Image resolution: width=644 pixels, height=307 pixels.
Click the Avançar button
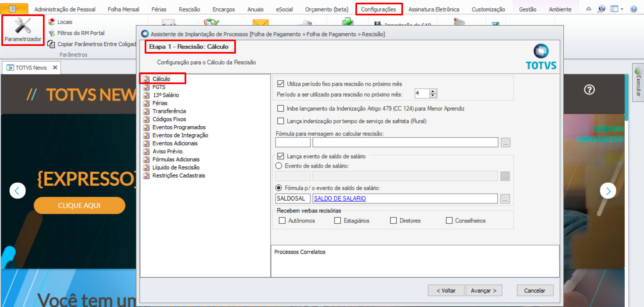tap(484, 291)
